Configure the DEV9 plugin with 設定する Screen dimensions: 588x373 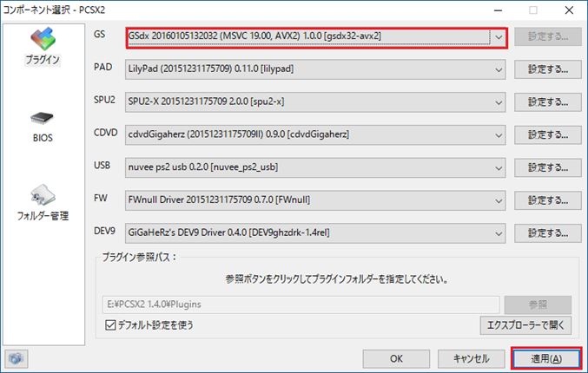pos(548,233)
